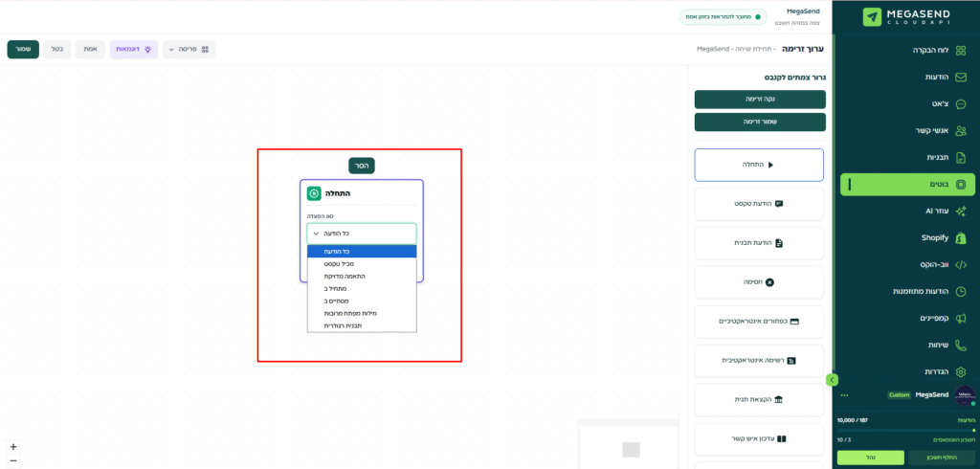This screenshot has width=980, height=469.
Task: Click the contacts (אנשי קשר) people icon
Action: (961, 130)
